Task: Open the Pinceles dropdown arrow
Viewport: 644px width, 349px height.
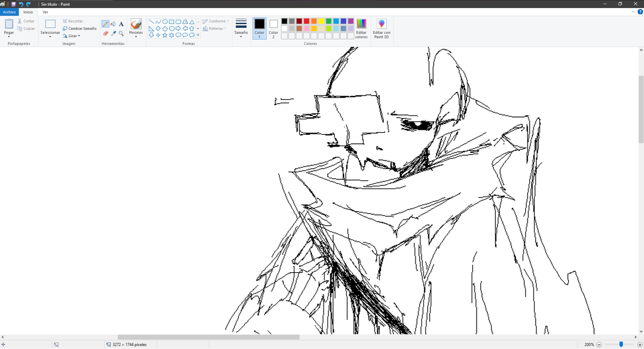Action: tap(136, 37)
